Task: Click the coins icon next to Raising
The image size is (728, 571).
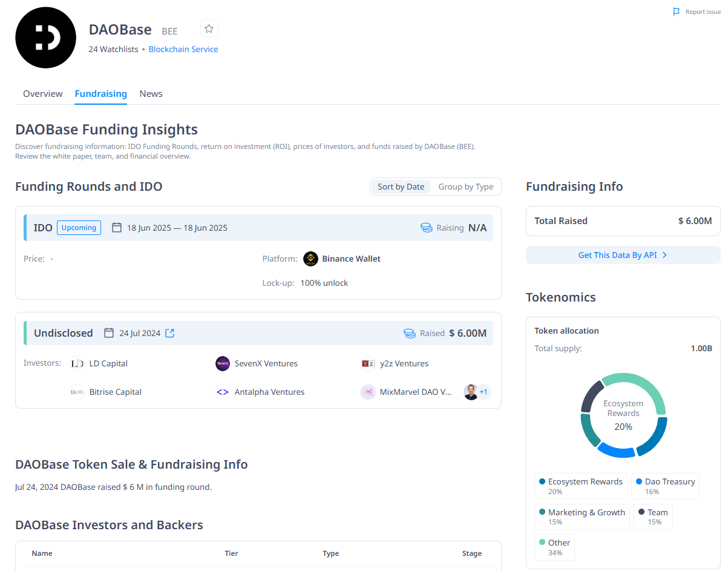Action: (x=427, y=228)
